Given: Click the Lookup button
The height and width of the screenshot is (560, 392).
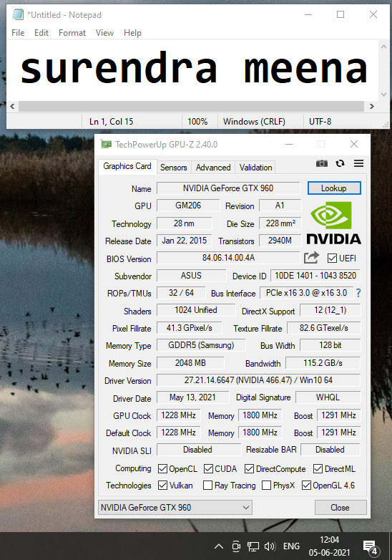Looking at the screenshot, I should point(334,188).
